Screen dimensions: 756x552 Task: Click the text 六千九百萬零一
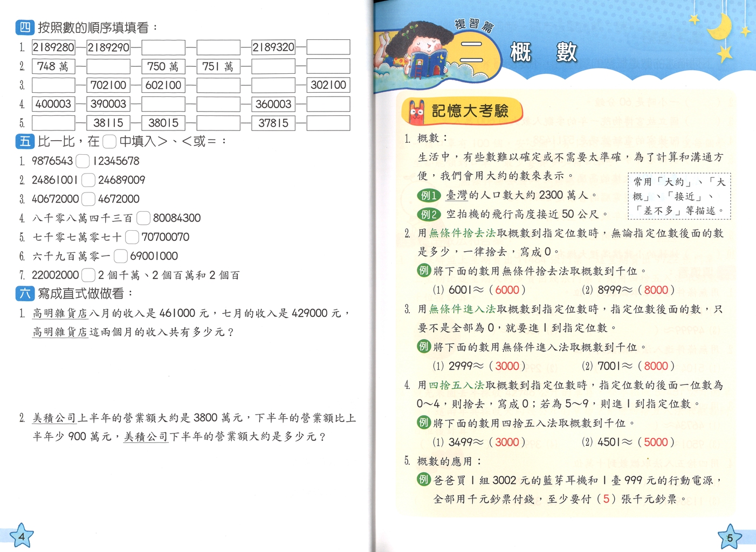pyautogui.click(x=71, y=256)
